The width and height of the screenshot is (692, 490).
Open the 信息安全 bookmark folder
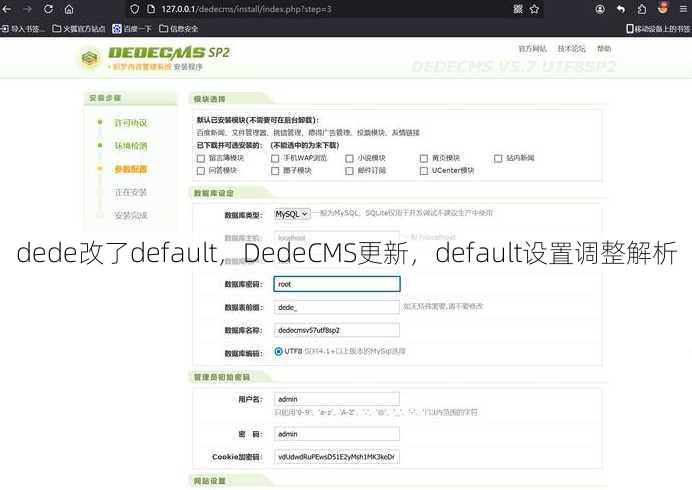pyautogui.click(x=179, y=29)
